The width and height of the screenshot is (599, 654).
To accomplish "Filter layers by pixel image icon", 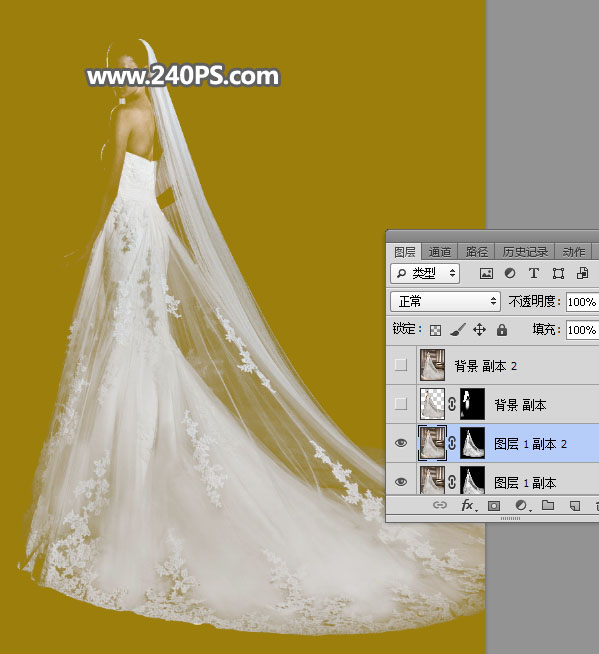I will tap(486, 274).
